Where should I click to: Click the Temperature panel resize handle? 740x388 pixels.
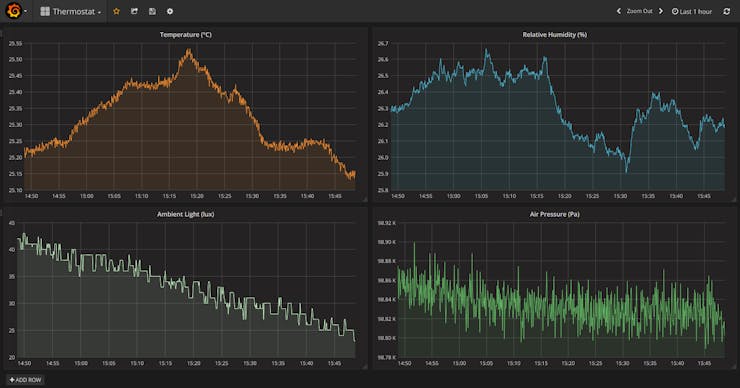[x=365, y=200]
